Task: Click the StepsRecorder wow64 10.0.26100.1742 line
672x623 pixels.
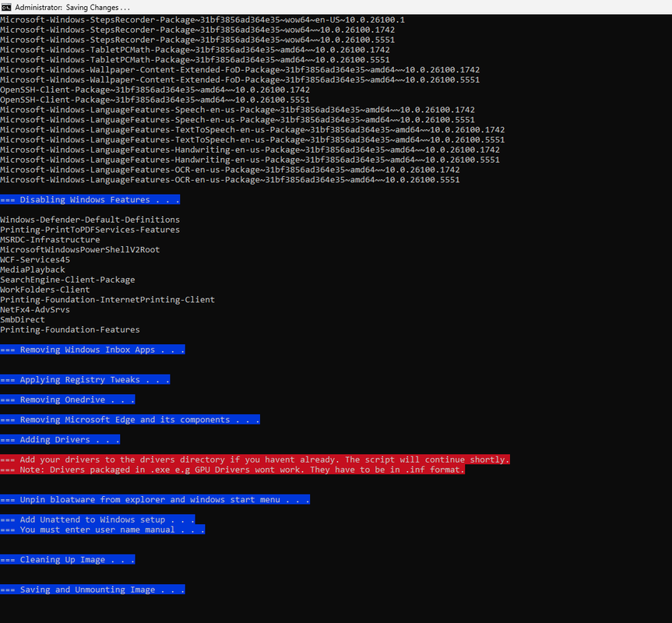Action: click(198, 30)
